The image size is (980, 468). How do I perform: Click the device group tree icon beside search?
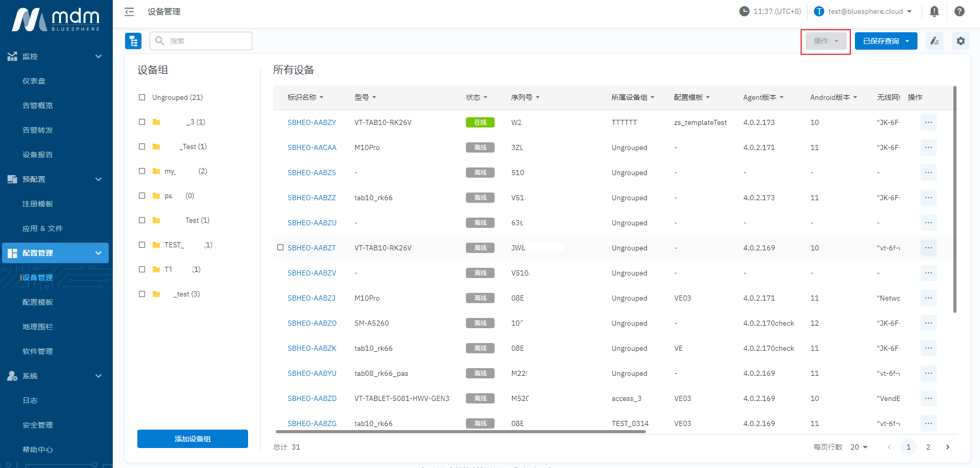pyautogui.click(x=133, y=40)
